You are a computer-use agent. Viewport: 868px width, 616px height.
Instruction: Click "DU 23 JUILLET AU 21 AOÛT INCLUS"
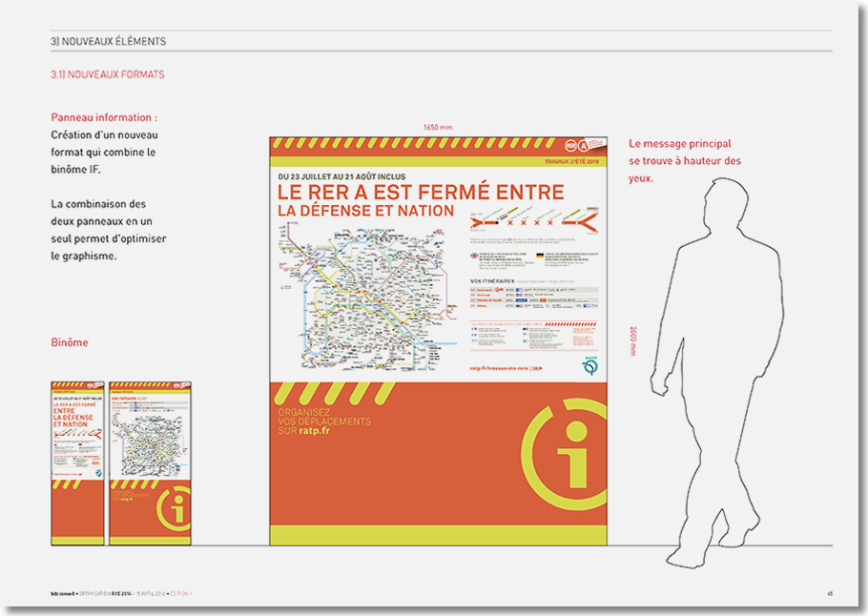[341, 176]
